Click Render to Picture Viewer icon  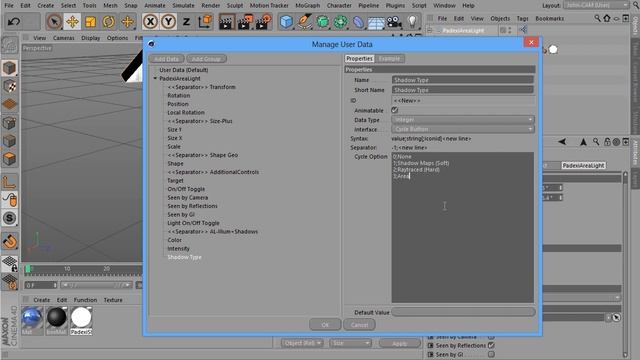(x=244, y=21)
